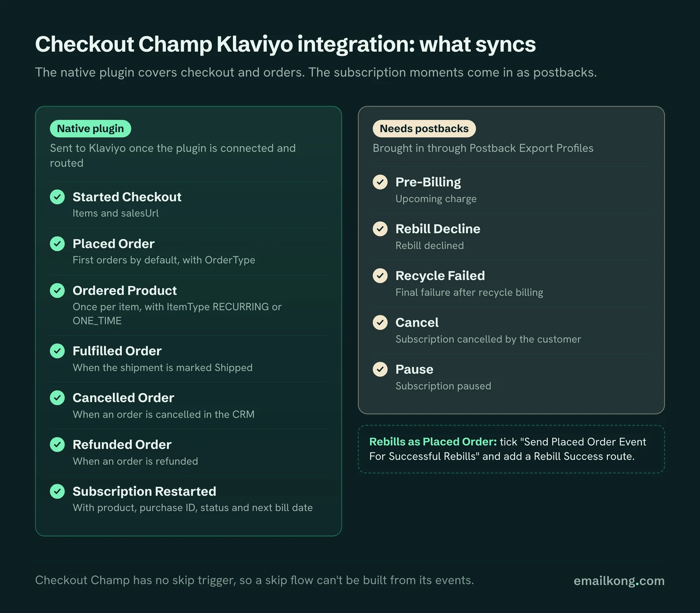Image resolution: width=700 pixels, height=613 pixels.
Task: Click the checkmark icon beside Ordered Product
Action: point(57,291)
